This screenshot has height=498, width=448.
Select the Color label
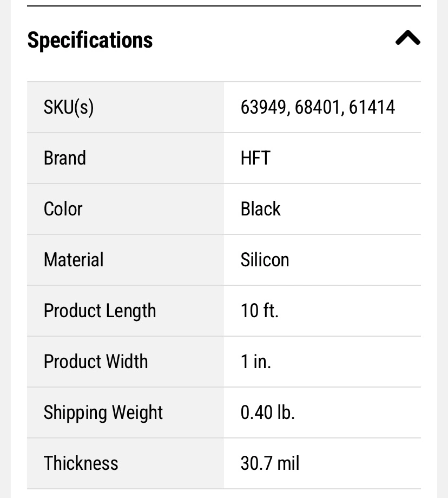click(x=63, y=209)
